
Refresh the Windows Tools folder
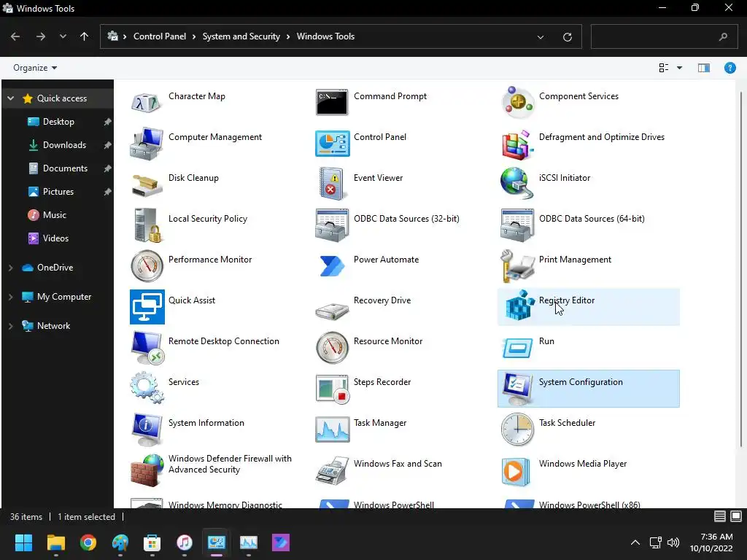pos(568,36)
